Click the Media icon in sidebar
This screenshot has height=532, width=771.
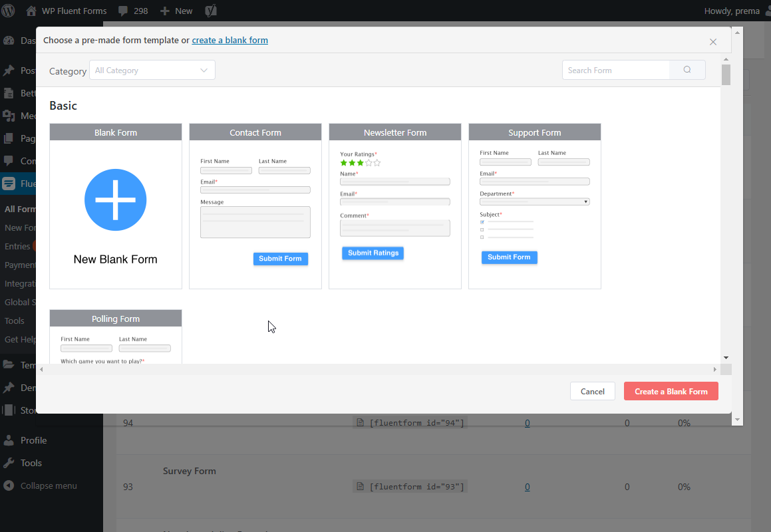[9, 116]
